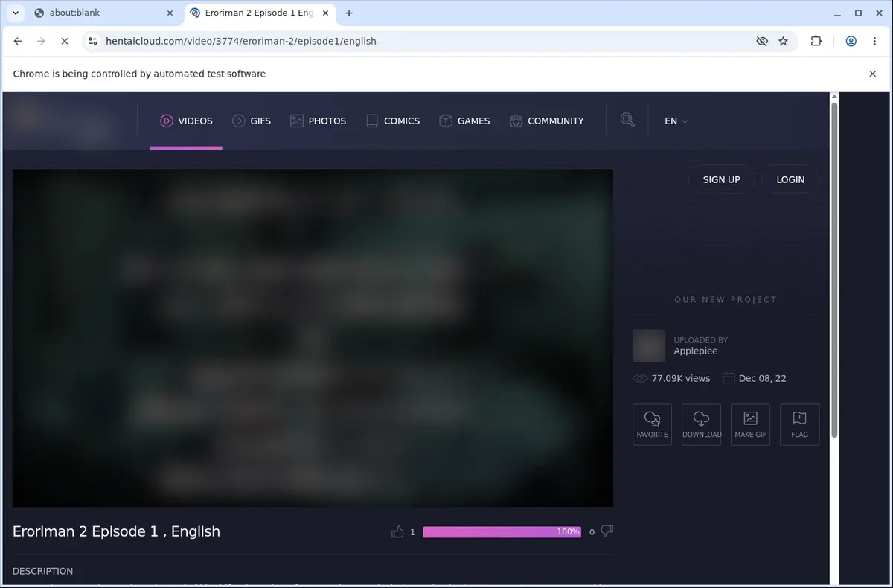The width and height of the screenshot is (893, 588).
Task: Close the about:blank tab
Action: point(170,13)
